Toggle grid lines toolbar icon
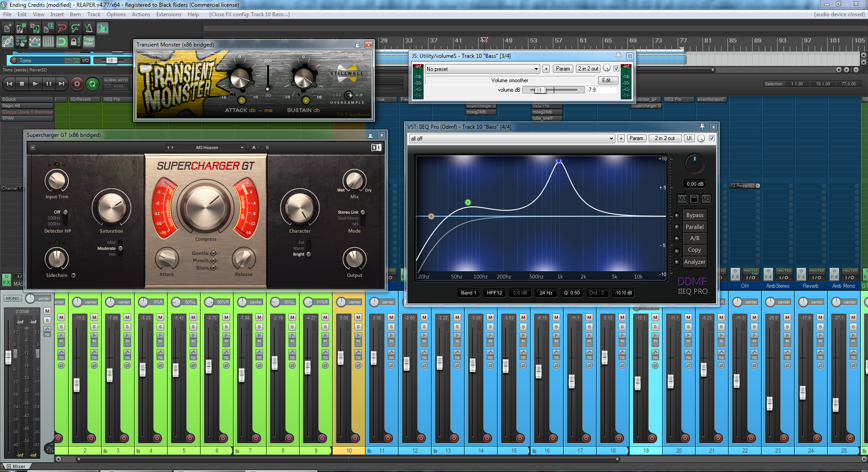 click(x=48, y=42)
